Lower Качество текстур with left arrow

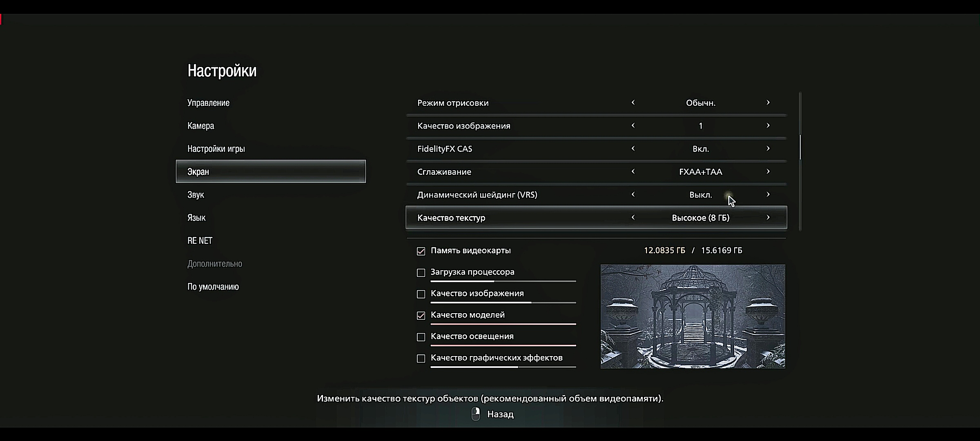tap(633, 218)
